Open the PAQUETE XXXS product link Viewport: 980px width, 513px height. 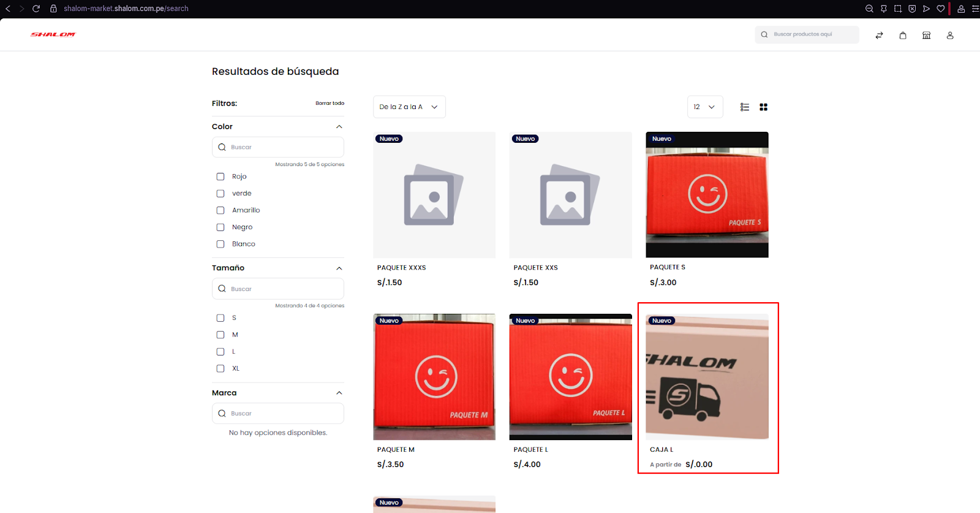402,268
